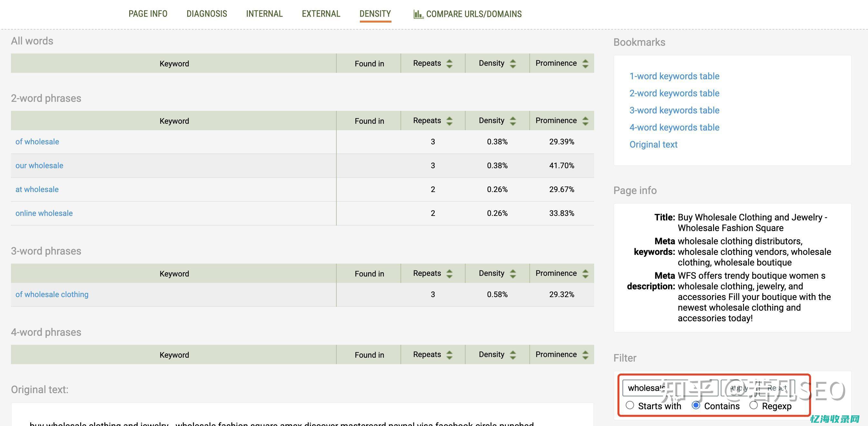
Task: Open the DIAGNOSIS tab
Action: click(207, 14)
